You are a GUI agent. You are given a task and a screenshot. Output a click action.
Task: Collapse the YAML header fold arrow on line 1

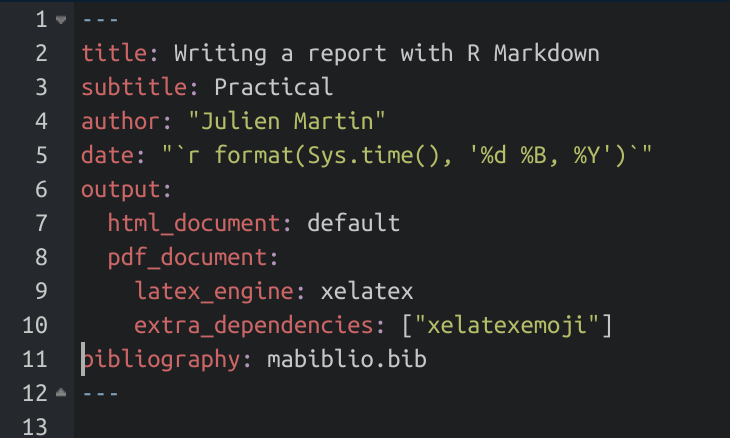[62, 20]
